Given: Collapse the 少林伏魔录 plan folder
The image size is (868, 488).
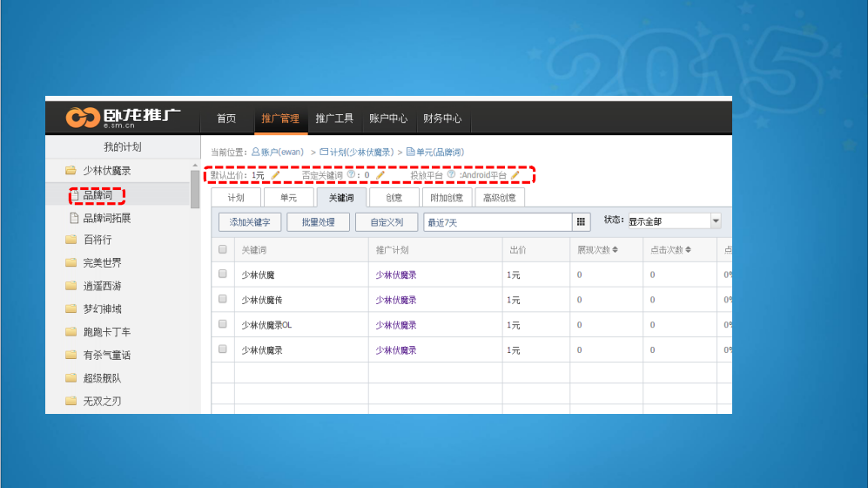Looking at the screenshot, I should 71,171.
